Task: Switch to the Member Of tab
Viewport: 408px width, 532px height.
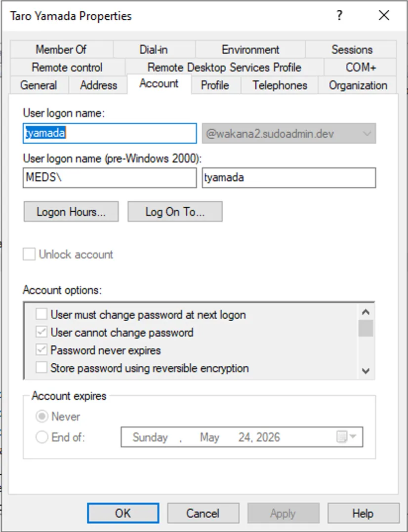Action: tap(61, 49)
